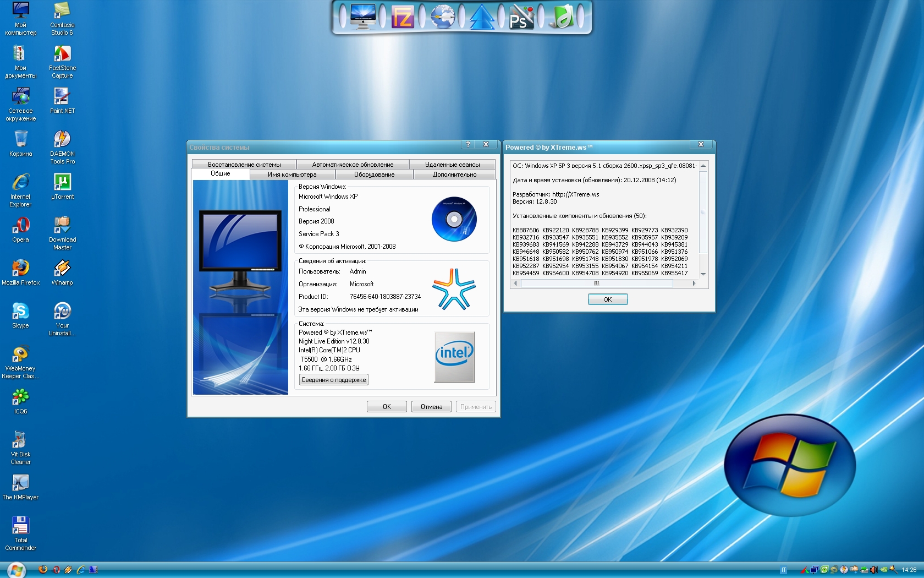Click the http://XTreme.ws developer text

pyautogui.click(x=575, y=194)
